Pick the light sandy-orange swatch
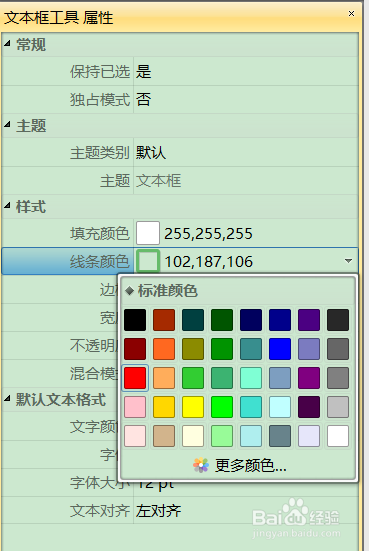The height and width of the screenshot is (551, 369). pos(164,378)
